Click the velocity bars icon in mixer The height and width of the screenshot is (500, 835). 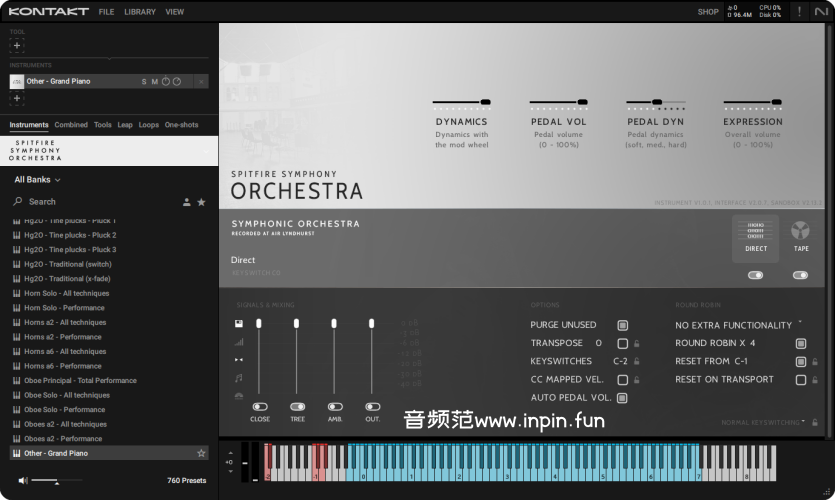pyautogui.click(x=239, y=342)
